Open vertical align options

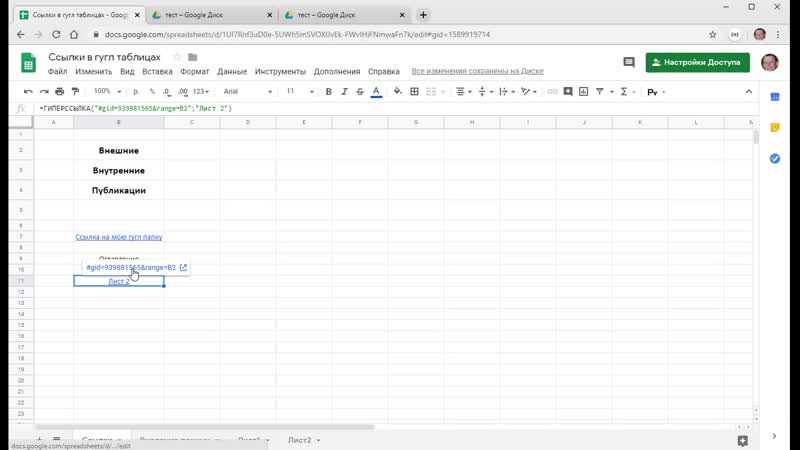[x=485, y=91]
